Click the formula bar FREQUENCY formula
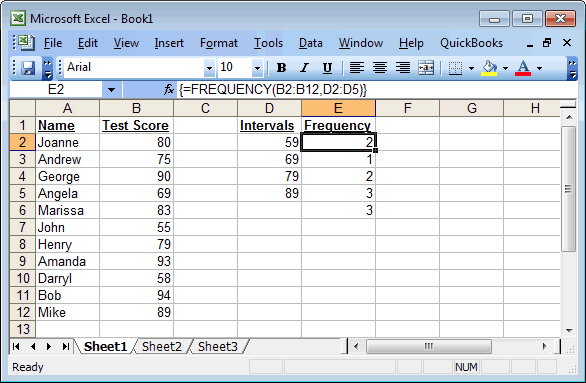The height and width of the screenshot is (383, 586). pyautogui.click(x=273, y=90)
